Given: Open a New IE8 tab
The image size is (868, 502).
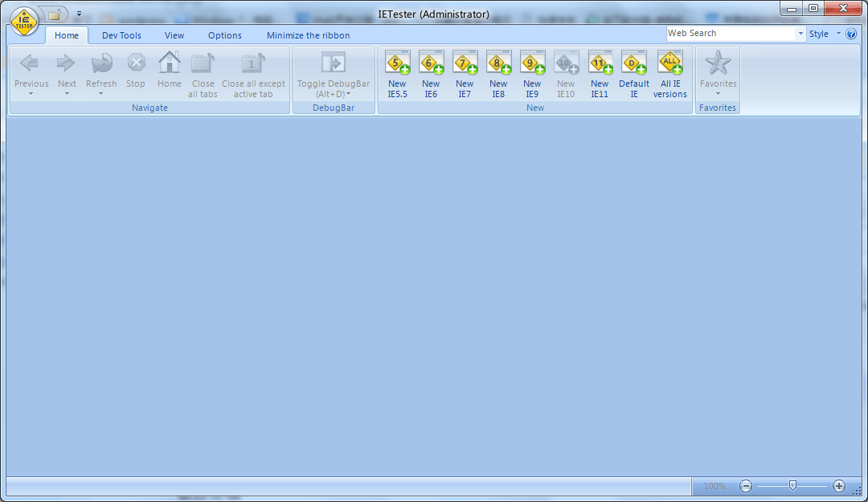Looking at the screenshot, I should click(x=498, y=73).
